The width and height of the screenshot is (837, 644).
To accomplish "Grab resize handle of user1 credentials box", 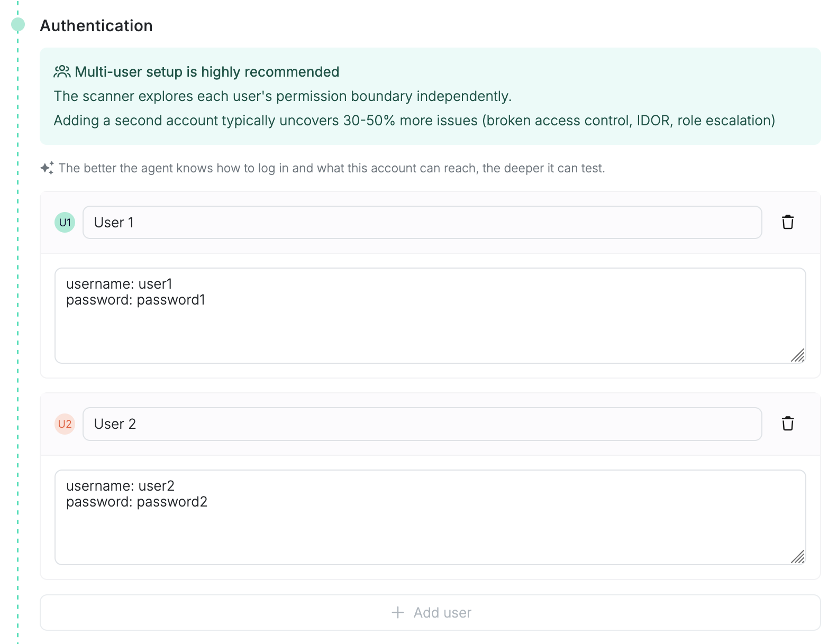I will click(798, 355).
